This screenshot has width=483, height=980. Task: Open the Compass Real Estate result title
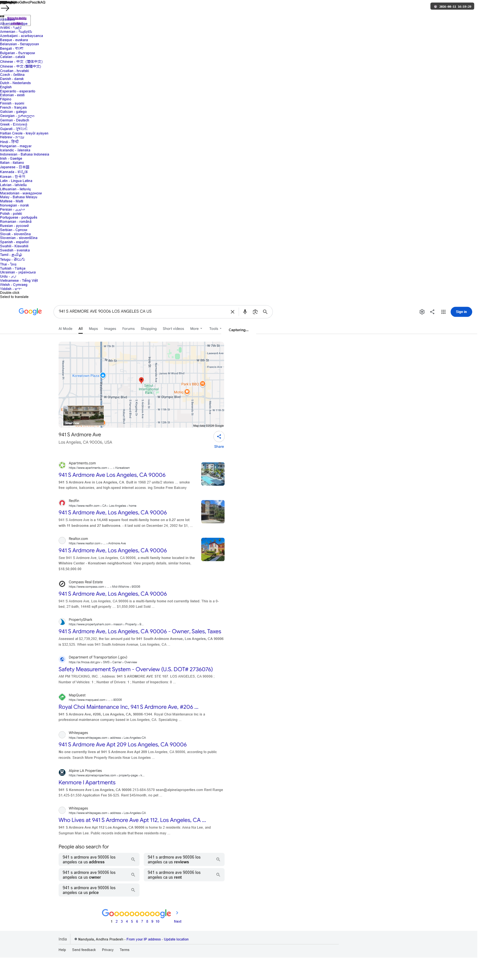pos(112,593)
